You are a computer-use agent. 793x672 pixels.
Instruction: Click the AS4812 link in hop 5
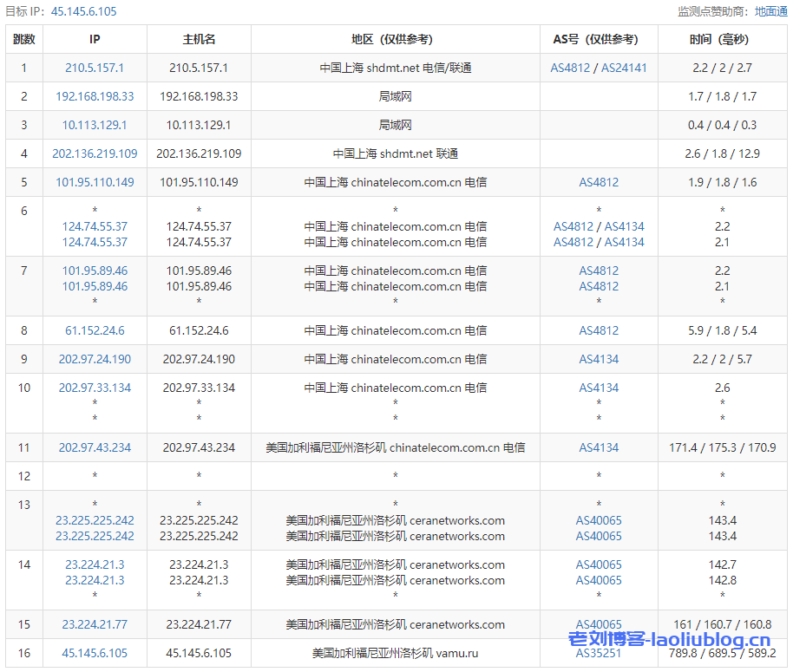pyautogui.click(x=599, y=182)
